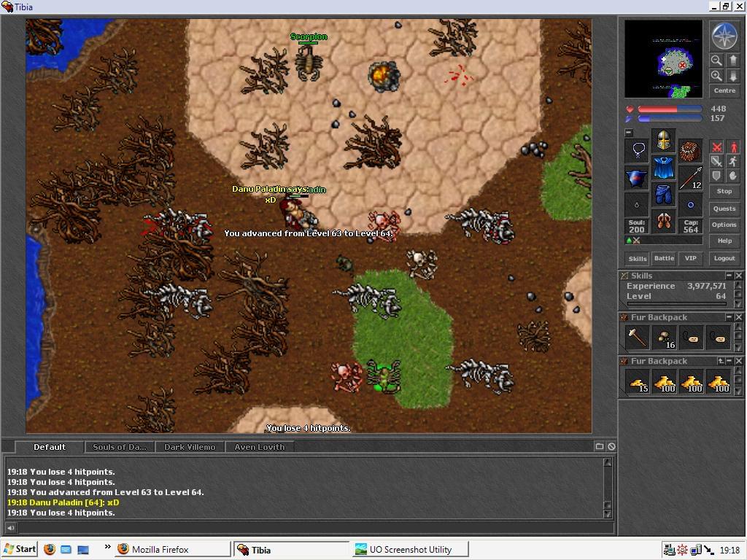Open the fur backpack equipment slot
Viewport: 747px width, 560px height.
pyautogui.click(x=690, y=151)
